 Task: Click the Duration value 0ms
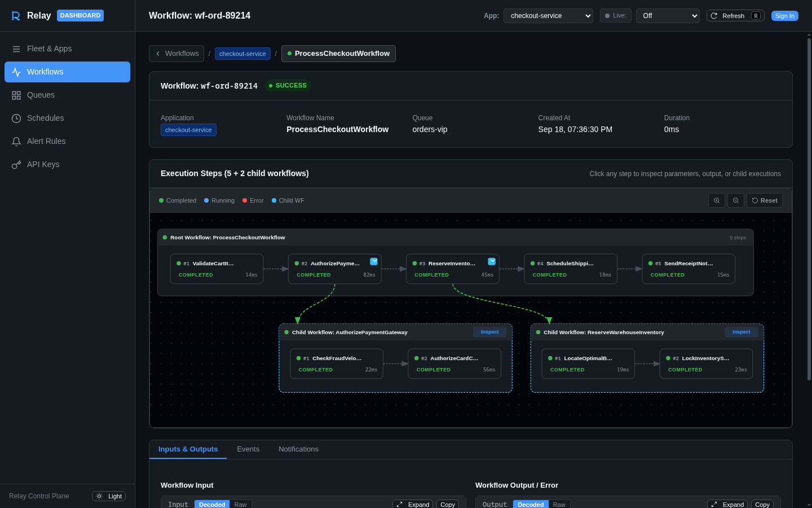(x=672, y=129)
